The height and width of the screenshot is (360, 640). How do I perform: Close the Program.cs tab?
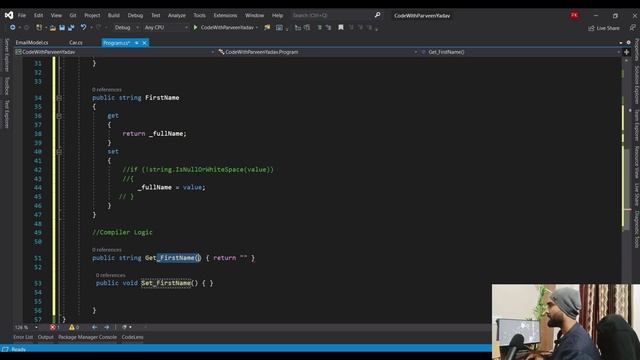(144, 42)
